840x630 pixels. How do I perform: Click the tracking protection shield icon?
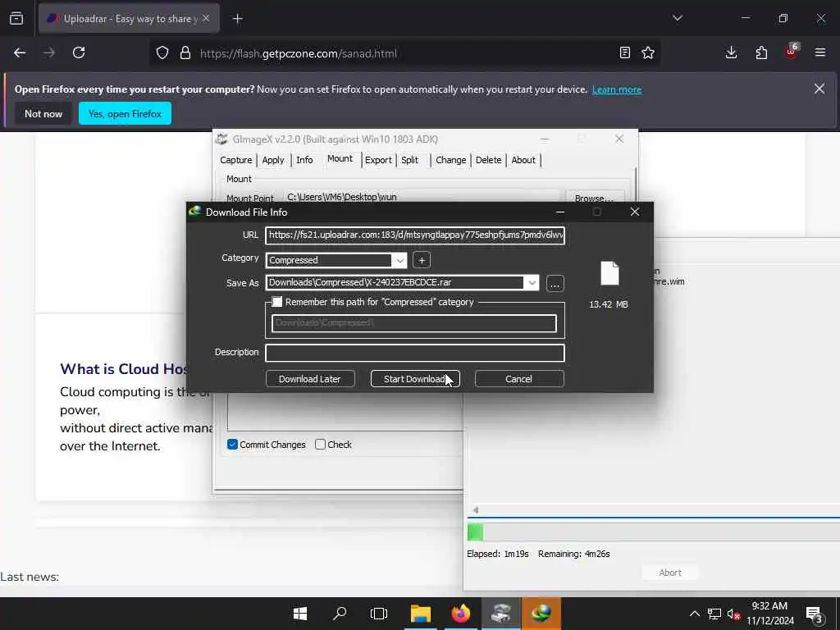coord(162,53)
